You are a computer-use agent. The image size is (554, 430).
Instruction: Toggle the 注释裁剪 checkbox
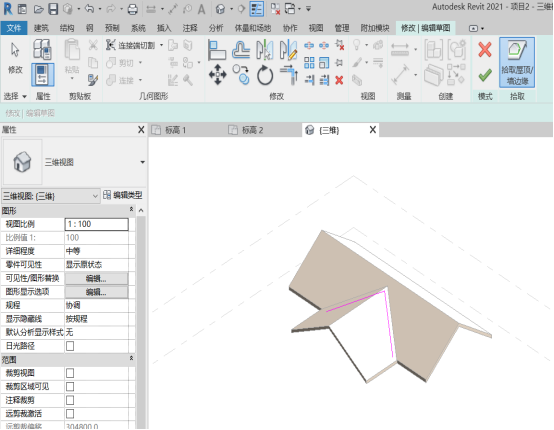coord(70,400)
